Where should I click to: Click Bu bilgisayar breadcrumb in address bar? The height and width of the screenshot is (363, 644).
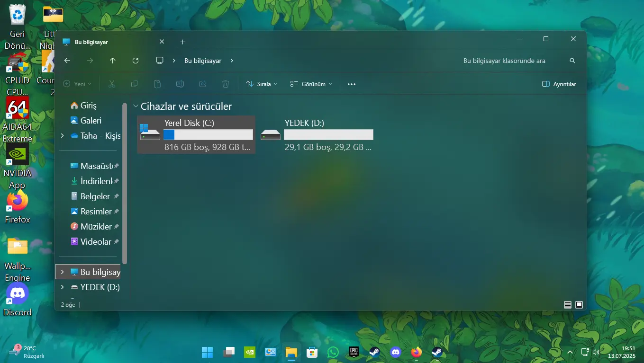[x=203, y=61]
